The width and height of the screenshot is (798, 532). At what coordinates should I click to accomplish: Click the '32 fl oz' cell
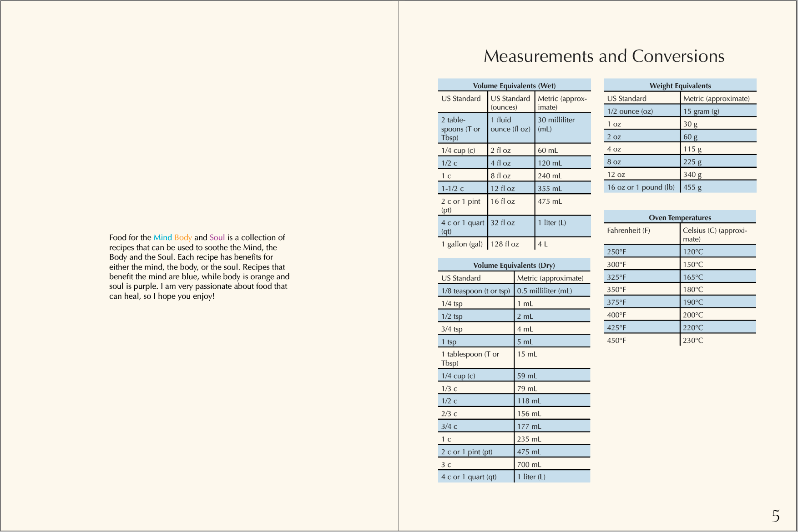pos(511,226)
